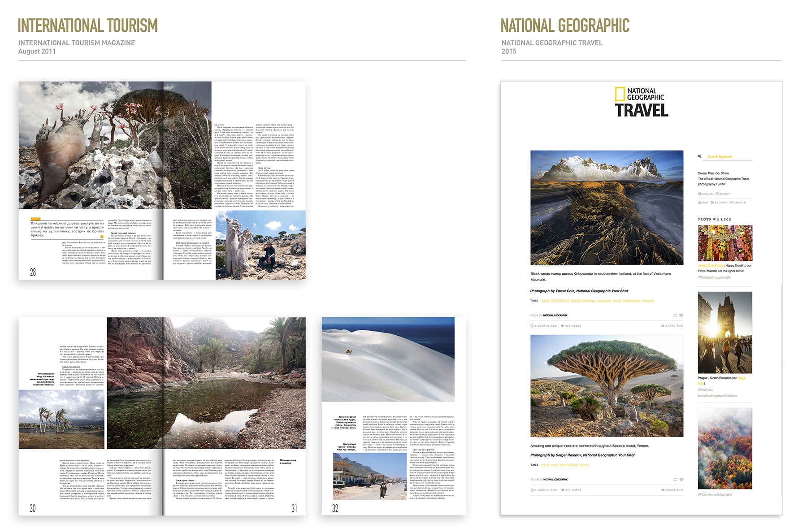Click the landscape tag
This screenshot has width=798, height=532.
[589, 301]
